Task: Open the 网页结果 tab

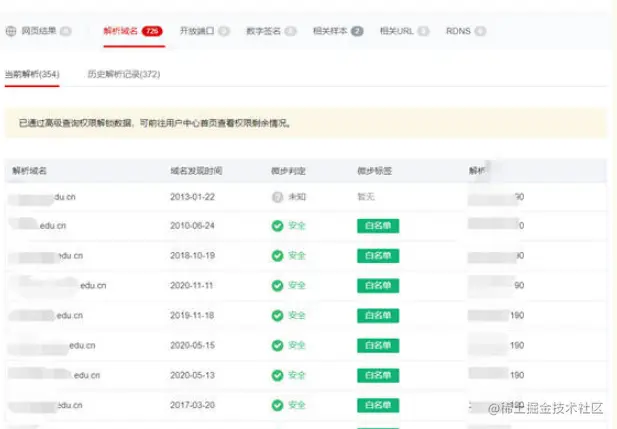Action: [39, 31]
